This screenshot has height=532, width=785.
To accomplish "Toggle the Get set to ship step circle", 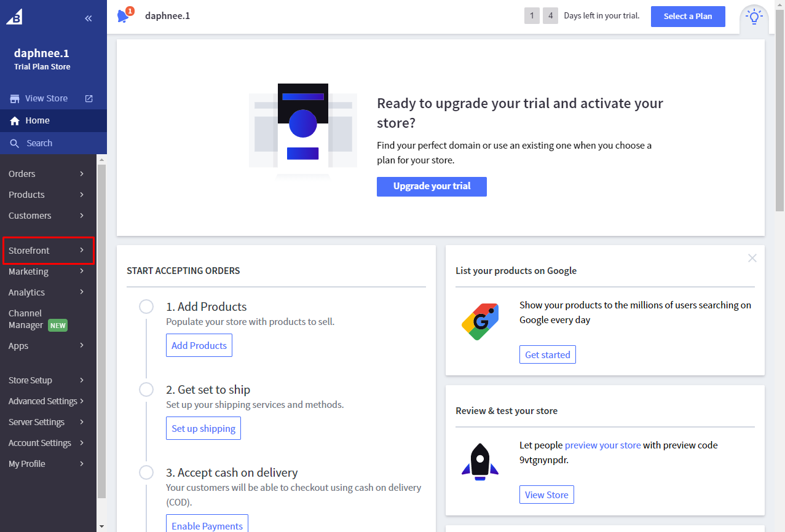I will (146, 389).
